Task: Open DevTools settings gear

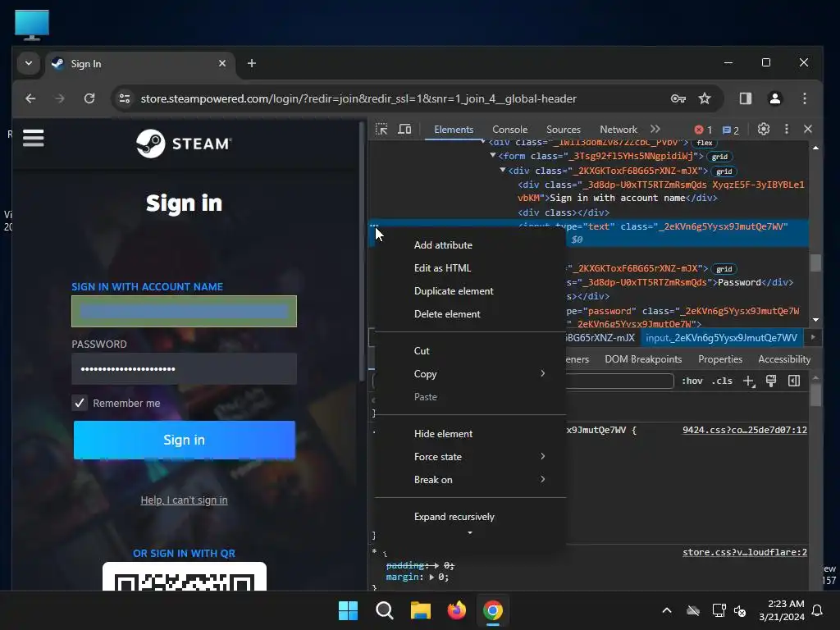Action: tap(764, 129)
